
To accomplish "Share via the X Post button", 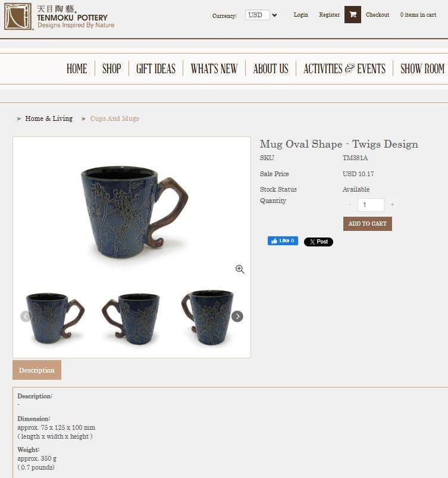I will click(318, 242).
